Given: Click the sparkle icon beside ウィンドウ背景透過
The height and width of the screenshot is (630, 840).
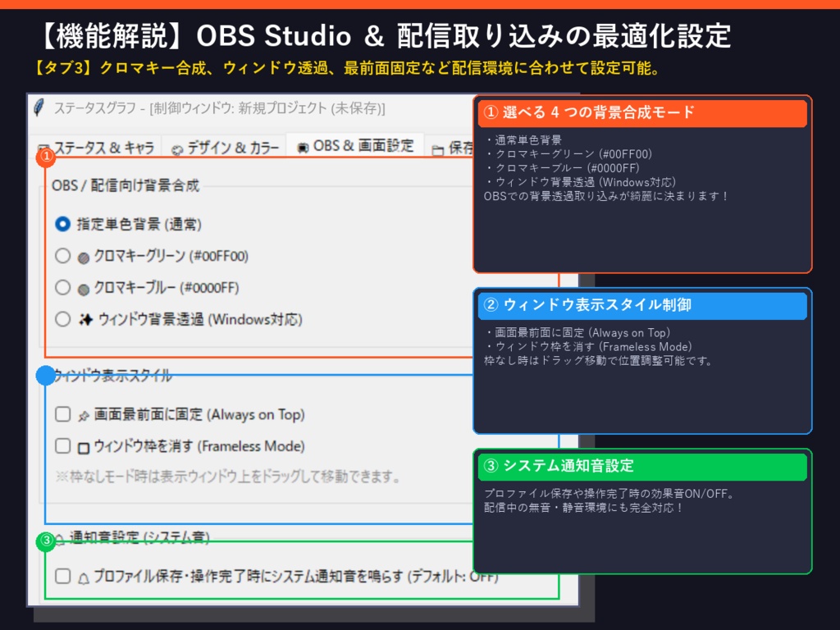Looking at the screenshot, I should (x=85, y=320).
